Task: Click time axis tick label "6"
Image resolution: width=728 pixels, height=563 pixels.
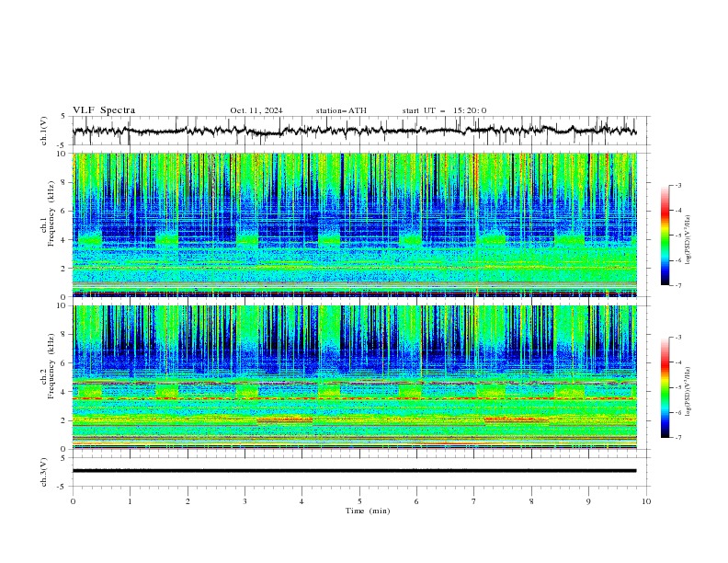Action: [x=416, y=501]
